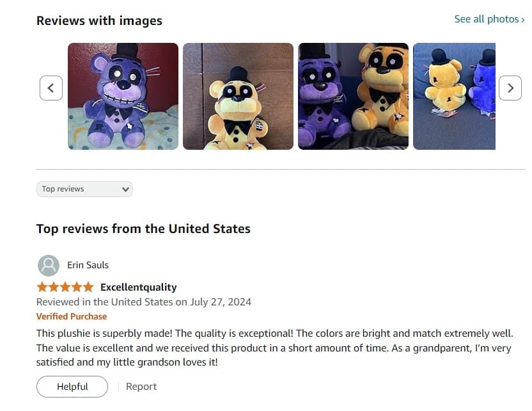The width and height of the screenshot is (532, 411).
Task: Click the Verified Purchase label
Action: 72,316
